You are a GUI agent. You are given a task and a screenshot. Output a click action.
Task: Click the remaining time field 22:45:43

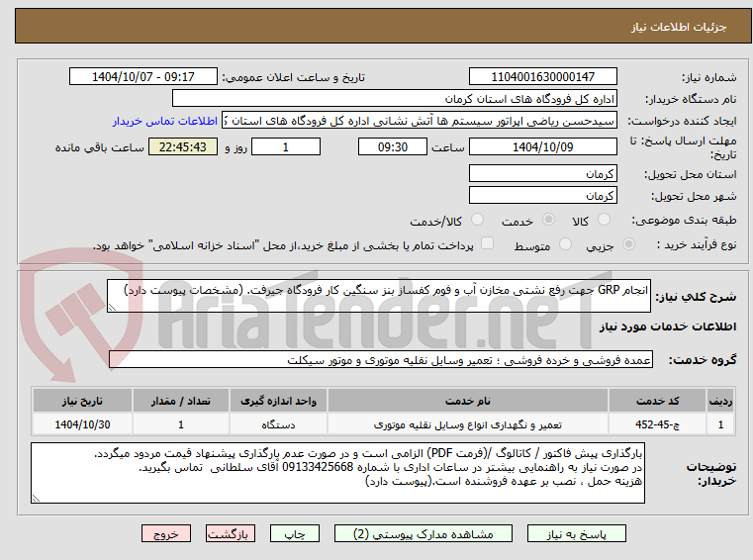tap(183, 147)
